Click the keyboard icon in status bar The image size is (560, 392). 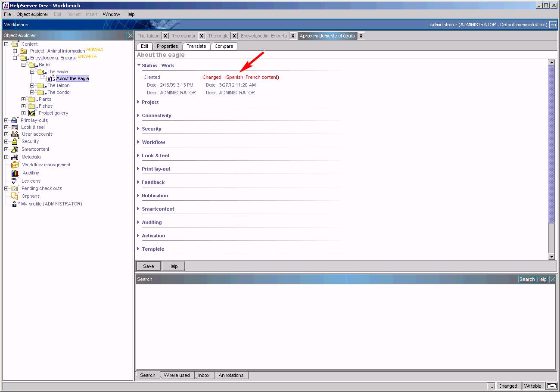coord(551,386)
